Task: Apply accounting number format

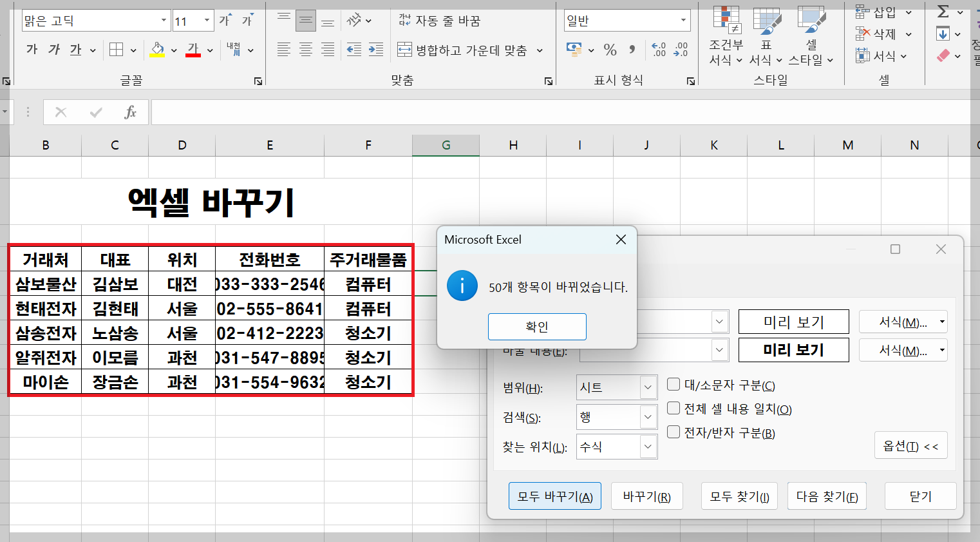Action: click(x=574, y=50)
